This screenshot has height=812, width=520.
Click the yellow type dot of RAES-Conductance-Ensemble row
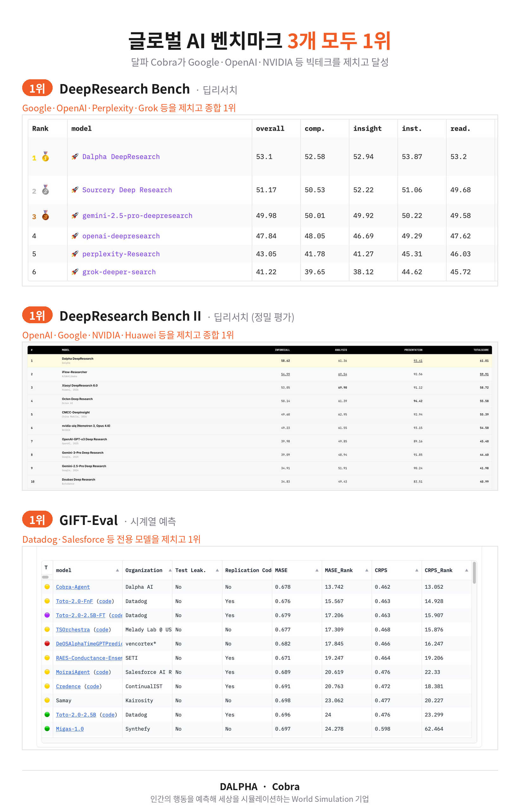[47, 657]
